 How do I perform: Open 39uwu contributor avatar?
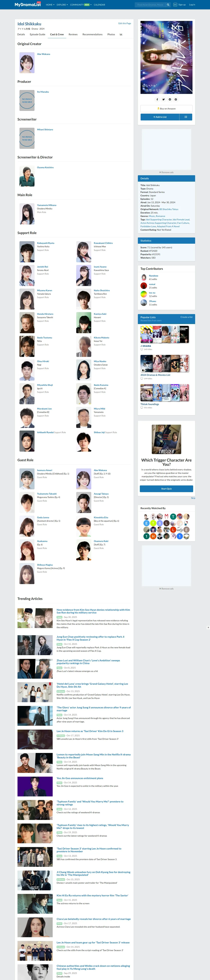coord(144,303)
